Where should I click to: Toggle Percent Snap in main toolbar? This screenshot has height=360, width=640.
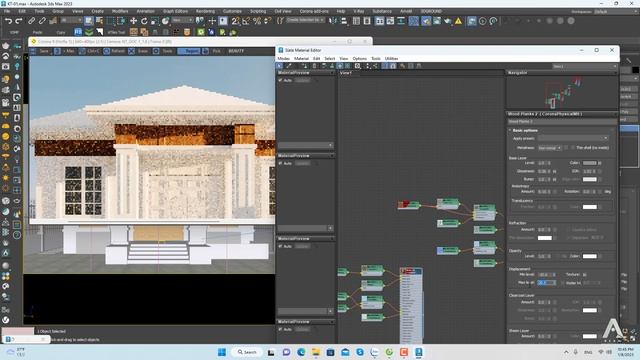click(257, 20)
